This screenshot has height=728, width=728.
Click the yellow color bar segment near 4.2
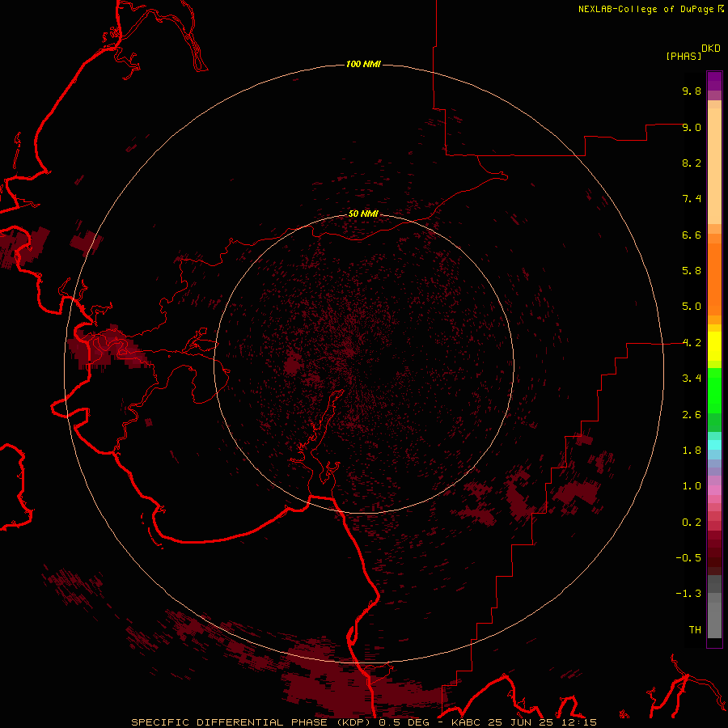(x=714, y=346)
